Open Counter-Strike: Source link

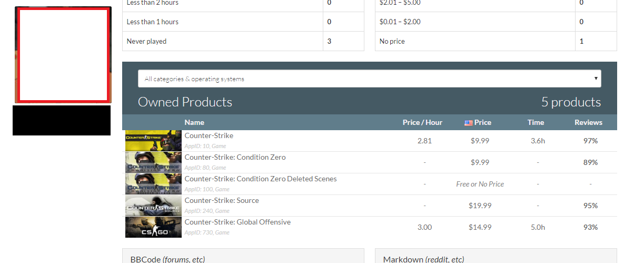pyautogui.click(x=221, y=200)
